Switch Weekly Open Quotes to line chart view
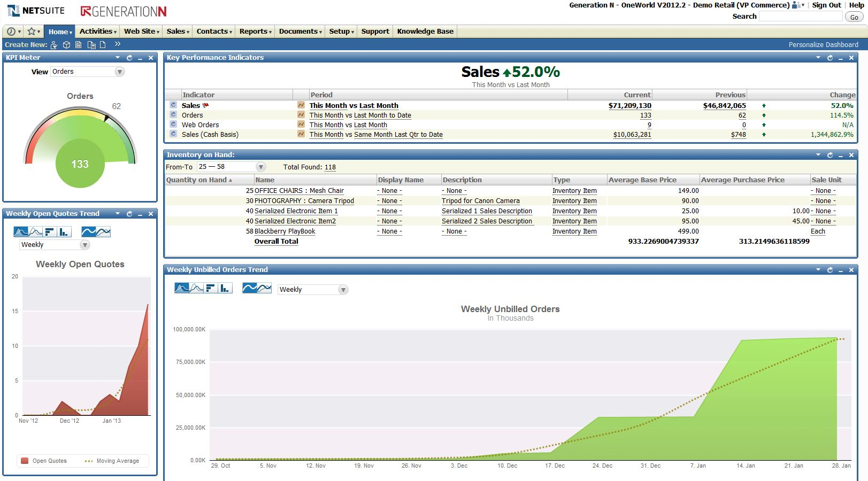The width and height of the screenshot is (868, 481). [x=34, y=231]
